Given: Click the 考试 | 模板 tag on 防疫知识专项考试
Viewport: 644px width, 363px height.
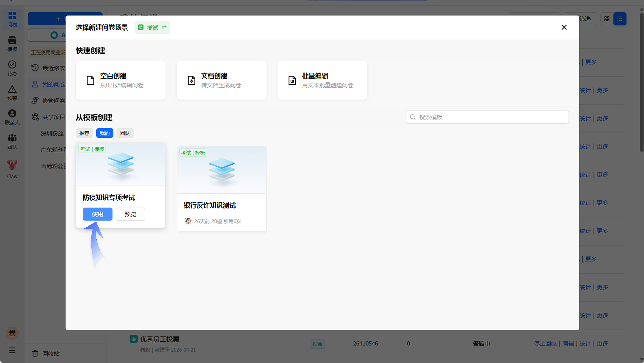Looking at the screenshot, I should click(x=92, y=149).
